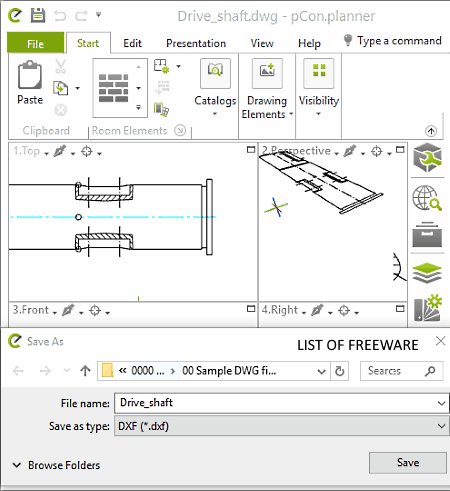
Task: Redo the action in the title bar
Action: 81,15
